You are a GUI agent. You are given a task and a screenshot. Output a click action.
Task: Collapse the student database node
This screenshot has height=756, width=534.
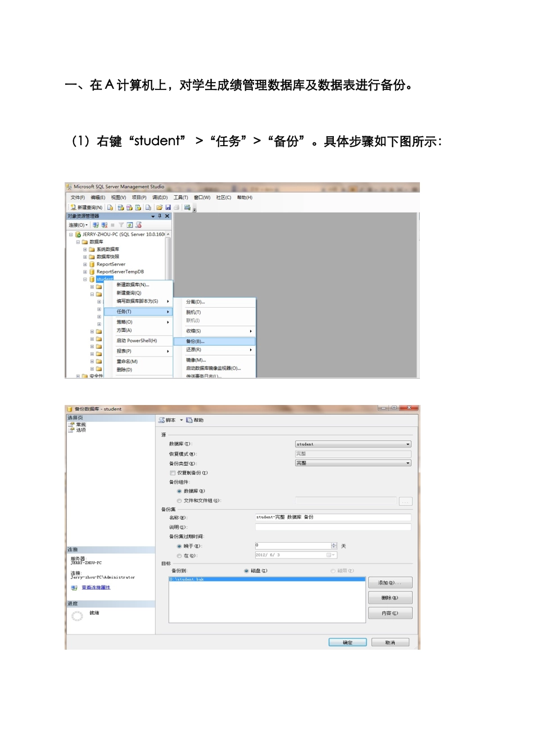85,279
